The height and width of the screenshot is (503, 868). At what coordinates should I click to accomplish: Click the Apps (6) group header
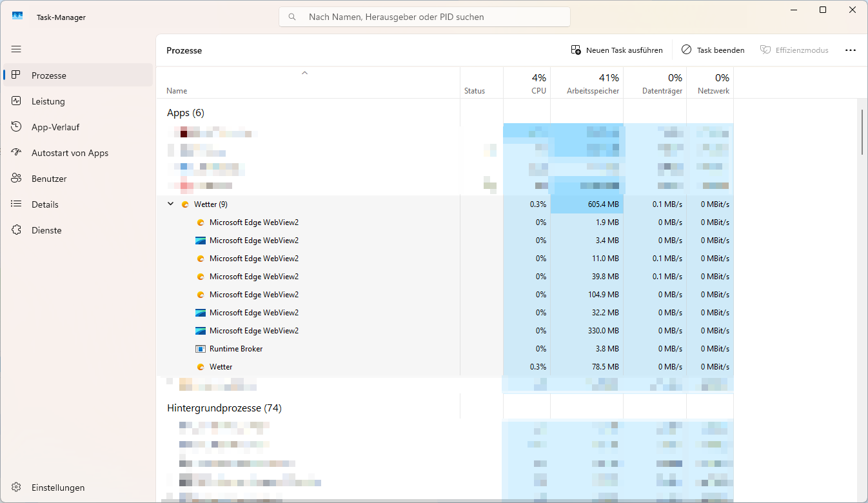pyautogui.click(x=186, y=113)
